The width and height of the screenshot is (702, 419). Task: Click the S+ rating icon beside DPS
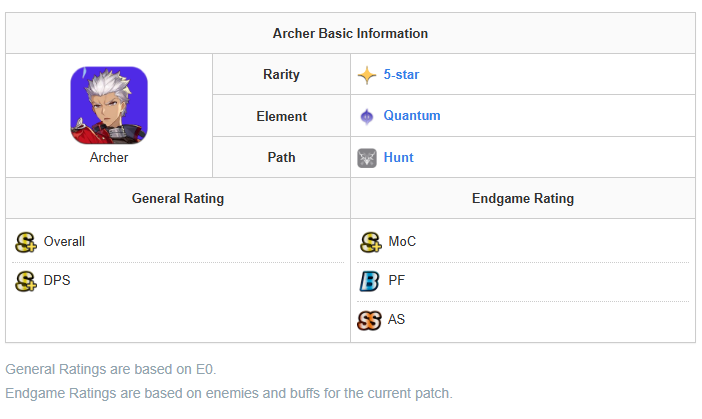tap(26, 282)
